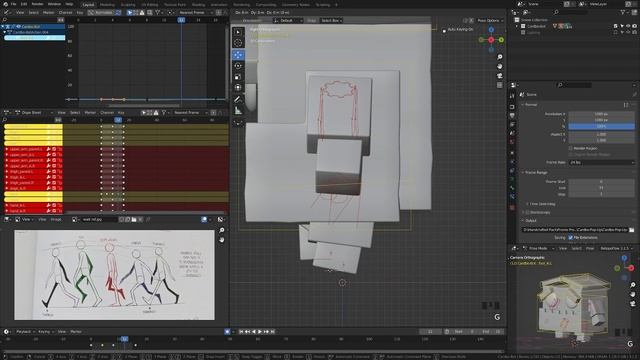The image size is (640, 360).
Task: Open Format panel presets icon
Action: [626, 105]
